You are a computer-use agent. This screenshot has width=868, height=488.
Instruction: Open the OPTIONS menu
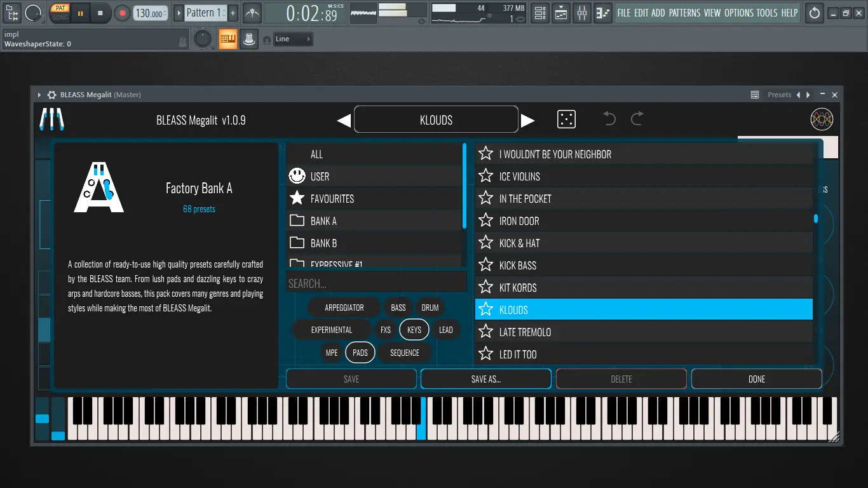(739, 13)
